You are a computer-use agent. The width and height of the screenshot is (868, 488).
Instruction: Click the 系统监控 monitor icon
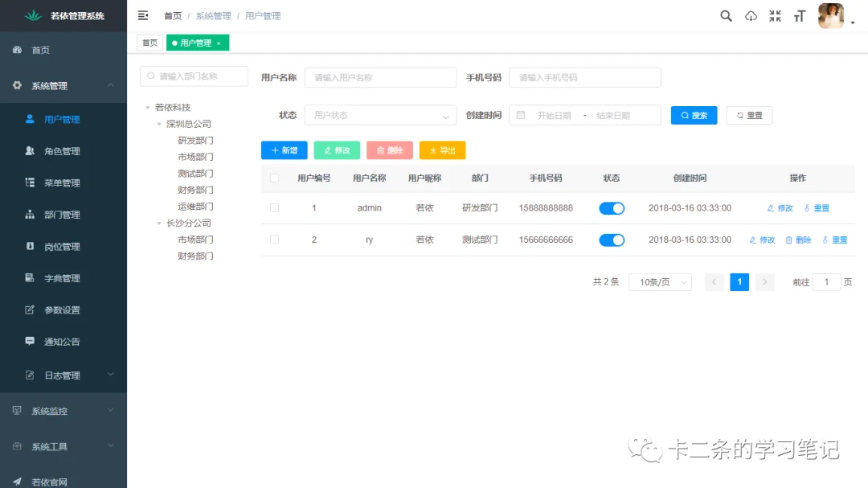point(17,411)
